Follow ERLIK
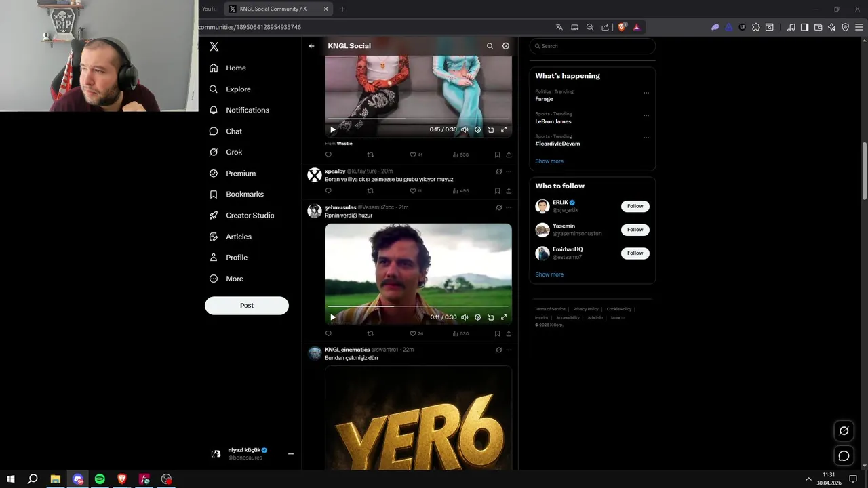868x488 pixels. pos(635,206)
